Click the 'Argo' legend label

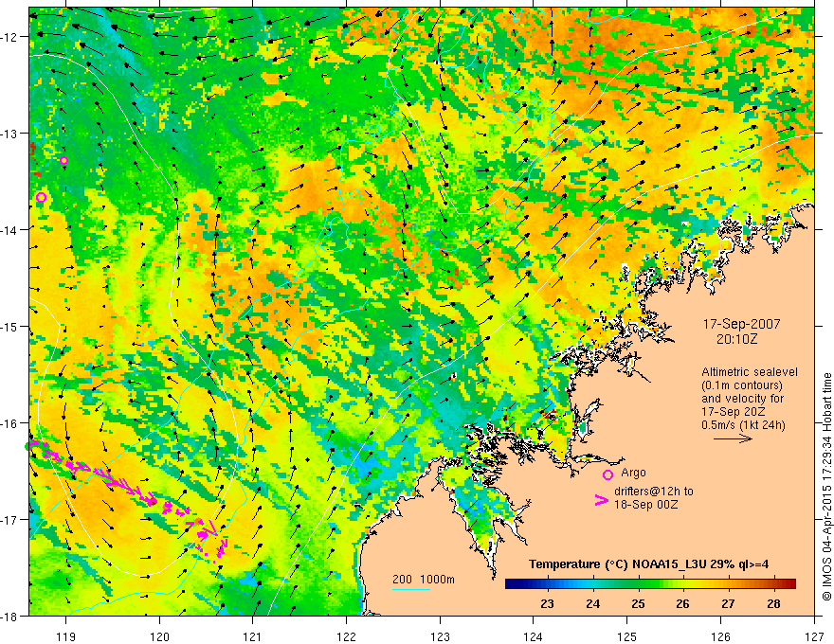(x=633, y=473)
